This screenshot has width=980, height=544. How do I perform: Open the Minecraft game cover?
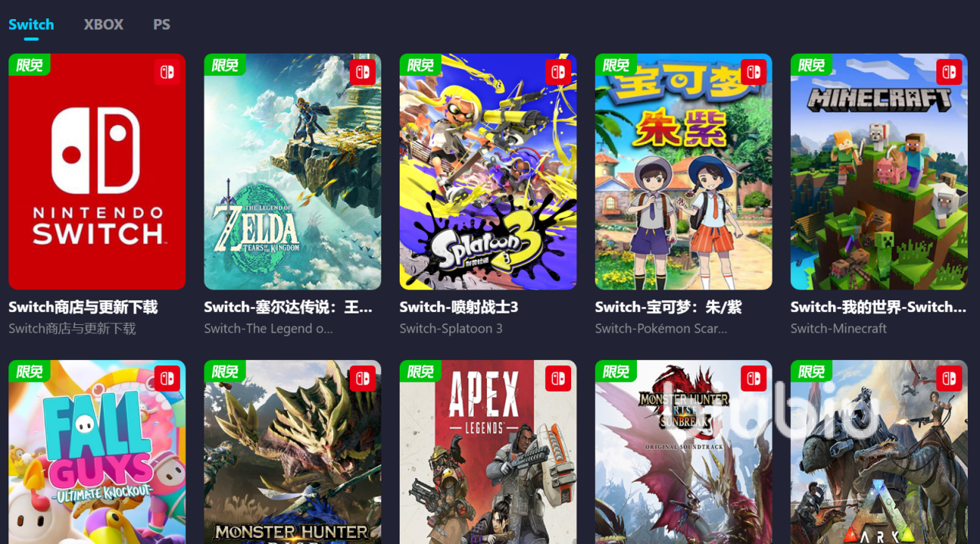coord(879,172)
